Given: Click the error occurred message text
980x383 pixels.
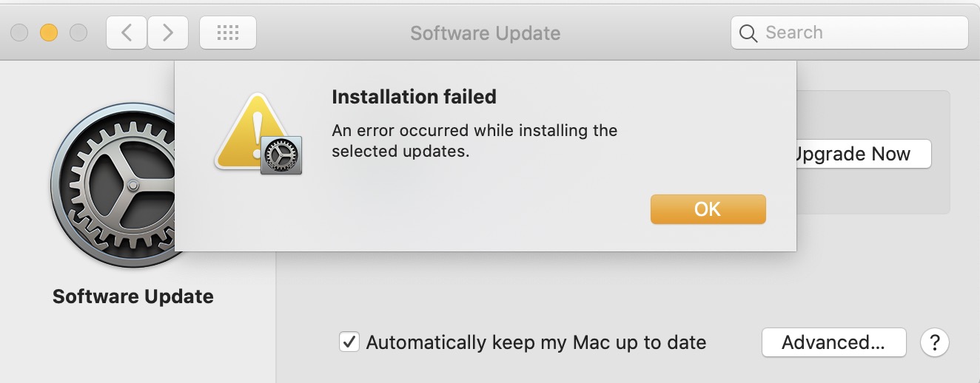Looking at the screenshot, I should click(474, 141).
